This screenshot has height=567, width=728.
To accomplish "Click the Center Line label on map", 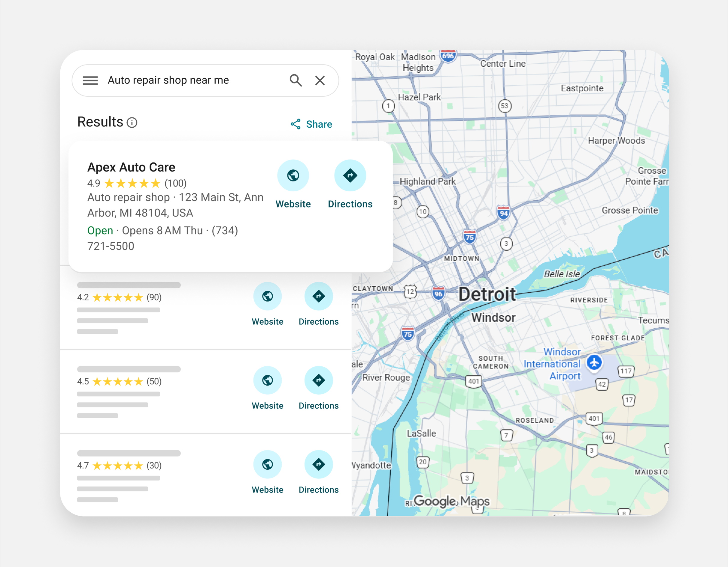I will coord(503,64).
